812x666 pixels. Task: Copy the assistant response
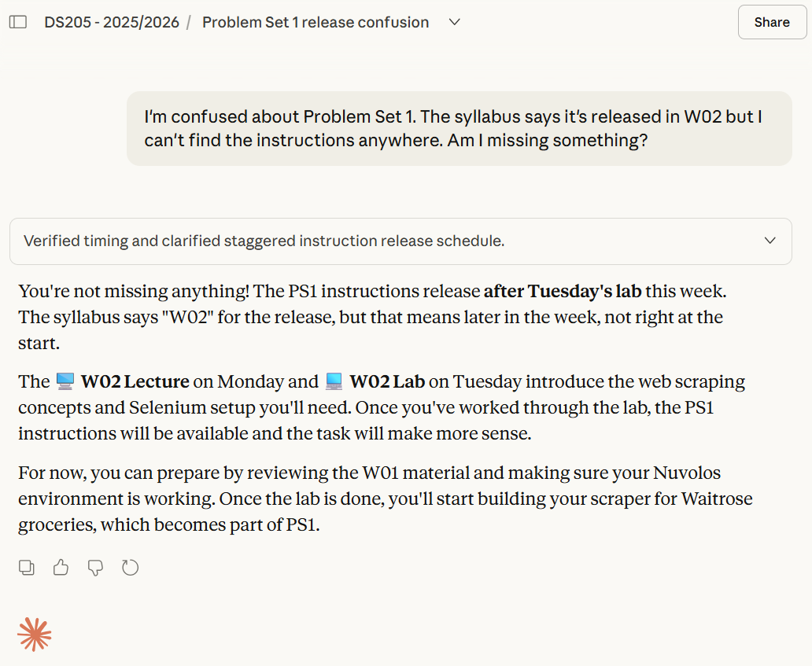[27, 567]
